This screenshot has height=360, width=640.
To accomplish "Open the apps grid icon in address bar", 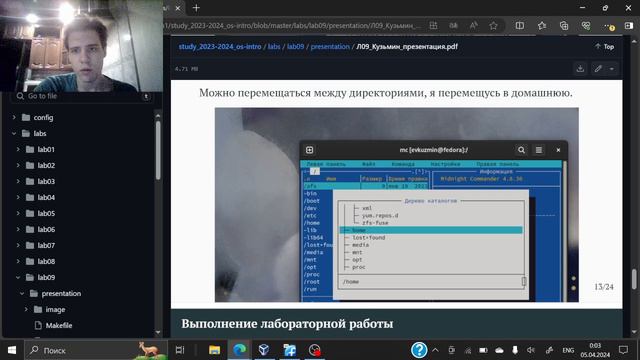I will (433, 25).
